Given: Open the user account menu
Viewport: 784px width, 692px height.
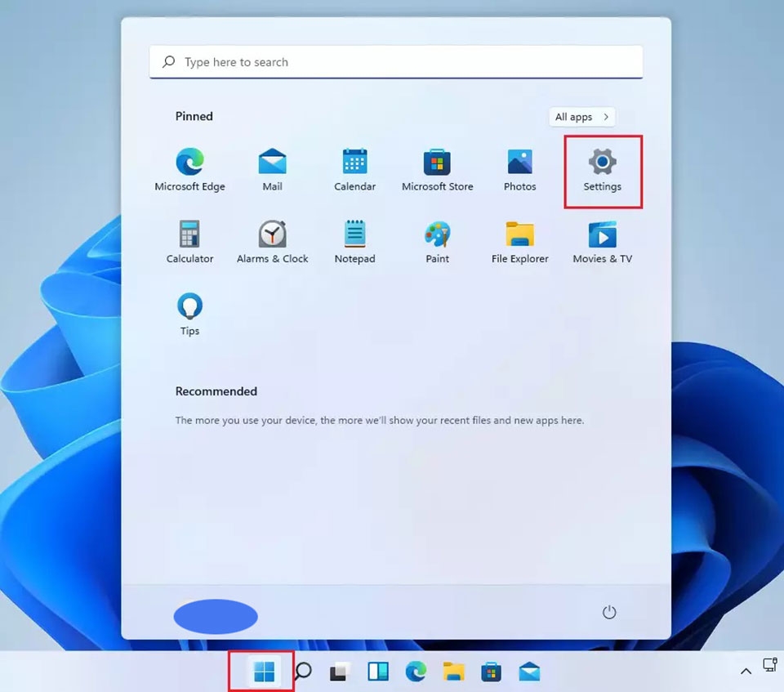Looking at the screenshot, I should [215, 616].
